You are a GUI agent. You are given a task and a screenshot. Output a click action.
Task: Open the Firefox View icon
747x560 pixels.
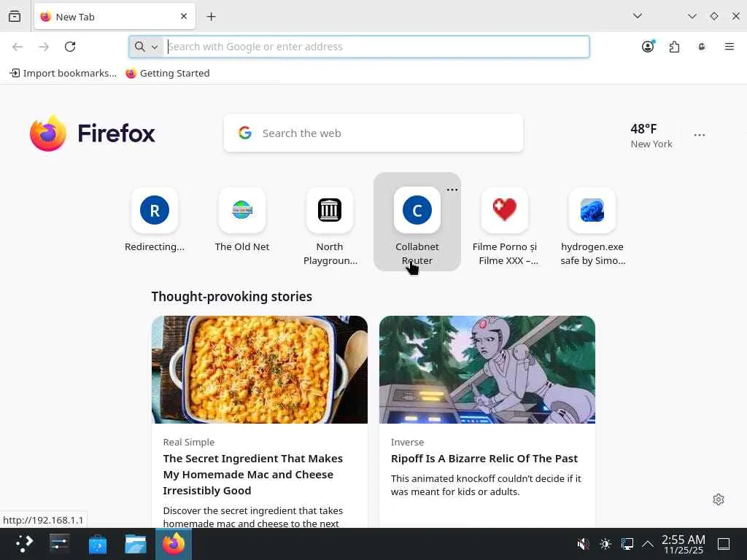[15, 16]
